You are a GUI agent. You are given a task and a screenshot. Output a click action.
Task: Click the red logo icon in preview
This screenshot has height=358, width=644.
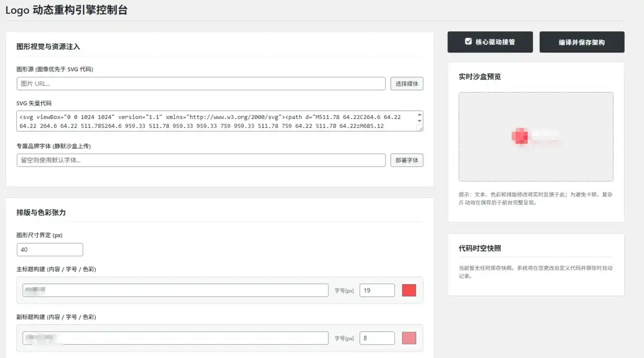coord(520,136)
